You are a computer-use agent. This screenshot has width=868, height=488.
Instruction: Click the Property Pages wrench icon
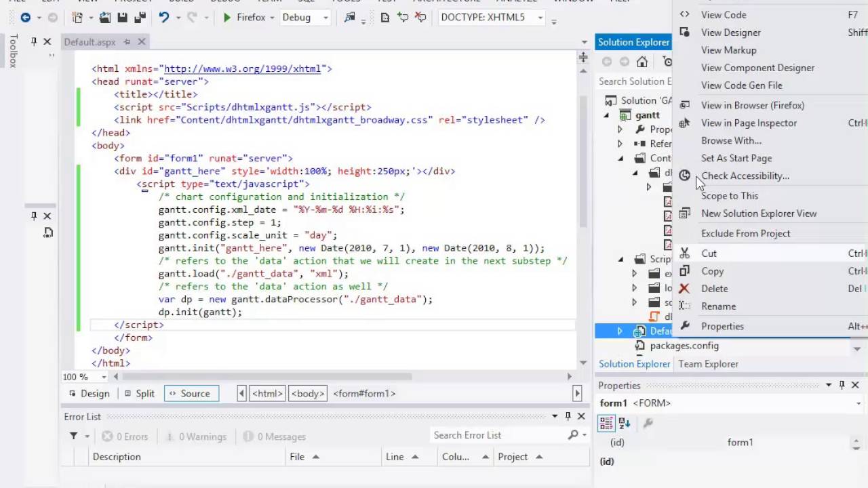(x=648, y=424)
